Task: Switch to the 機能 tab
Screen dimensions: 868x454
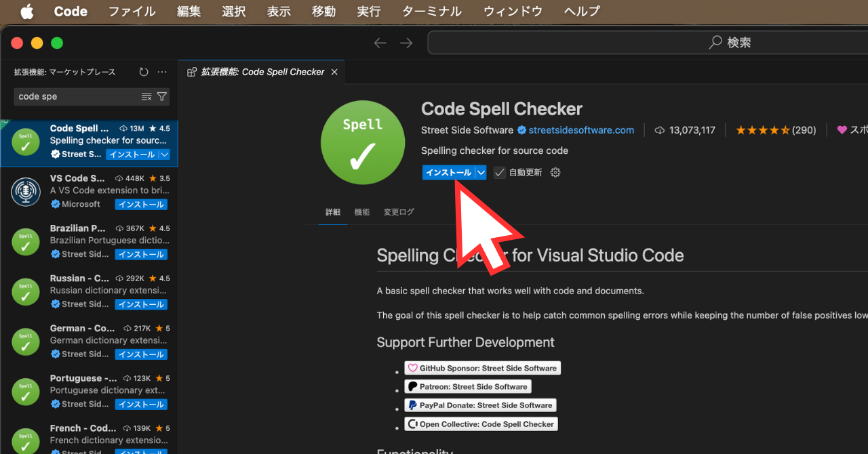Action: point(361,211)
